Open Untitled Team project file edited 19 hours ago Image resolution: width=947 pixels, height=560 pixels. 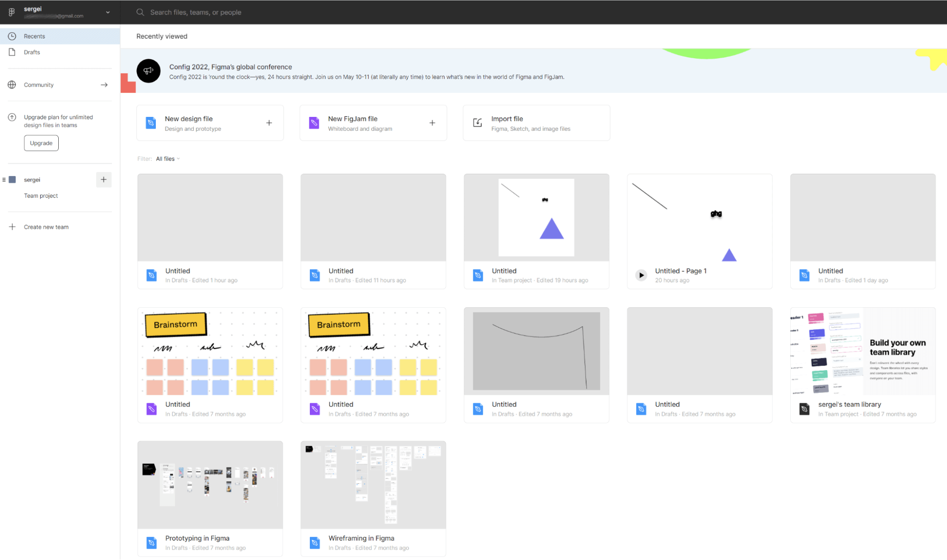pyautogui.click(x=536, y=231)
